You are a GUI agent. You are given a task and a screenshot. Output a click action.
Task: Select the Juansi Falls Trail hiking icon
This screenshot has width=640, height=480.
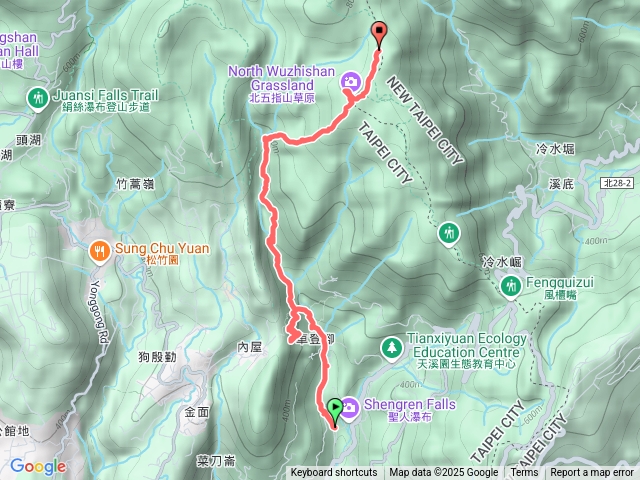click(x=38, y=99)
